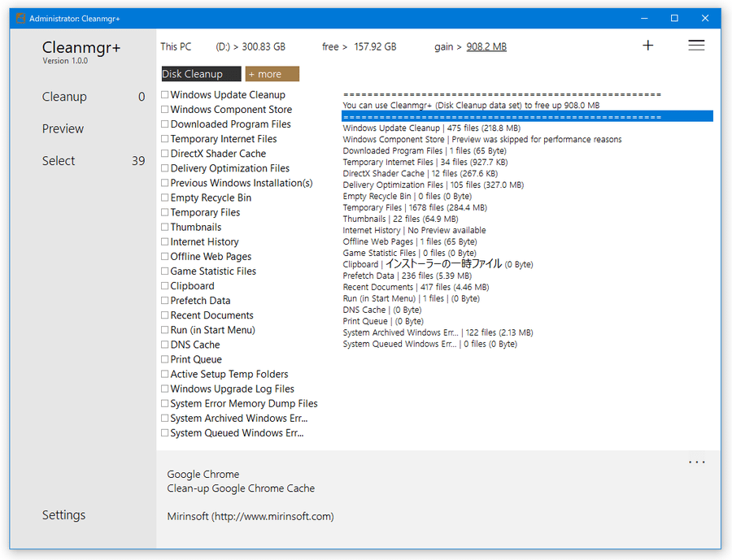The width and height of the screenshot is (732, 560).
Task: Select Windows Upgrade Log Files checkbox
Action: (165, 389)
